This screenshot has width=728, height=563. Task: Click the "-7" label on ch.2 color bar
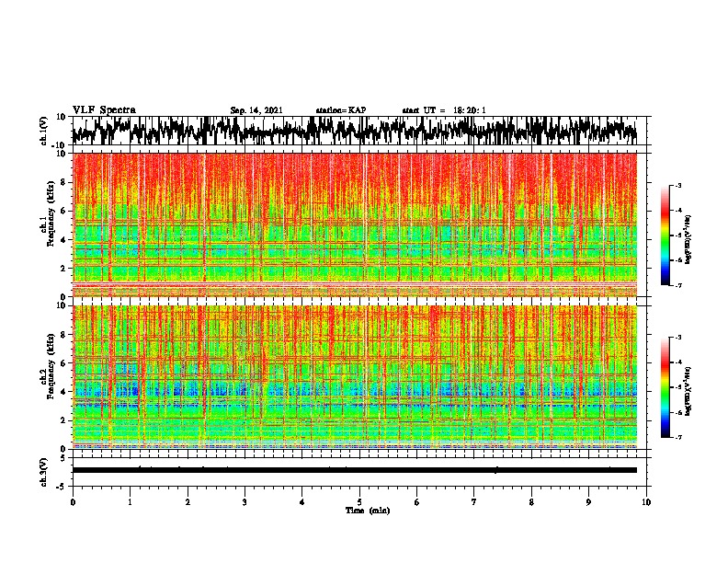tap(677, 438)
